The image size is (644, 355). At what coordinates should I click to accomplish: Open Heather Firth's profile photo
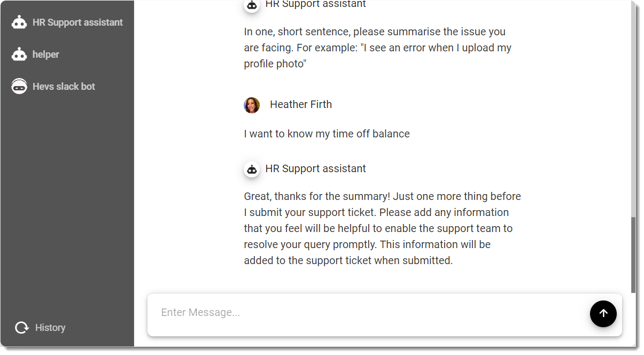point(252,105)
